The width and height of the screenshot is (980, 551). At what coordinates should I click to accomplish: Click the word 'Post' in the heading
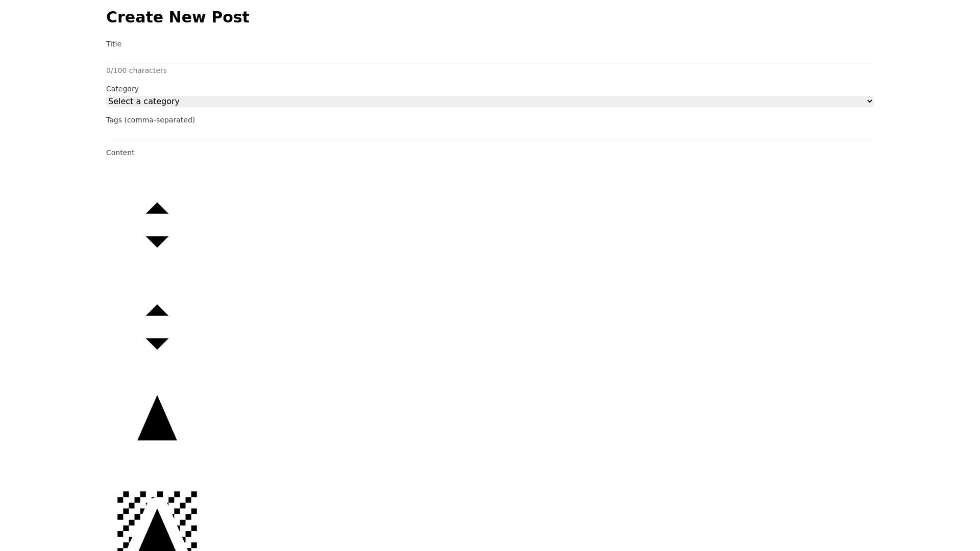click(x=230, y=17)
